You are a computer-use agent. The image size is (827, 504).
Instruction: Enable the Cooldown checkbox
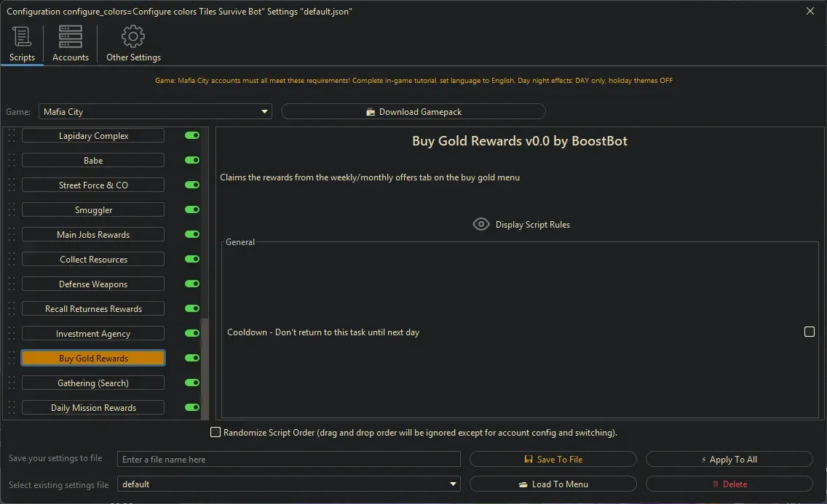810,332
